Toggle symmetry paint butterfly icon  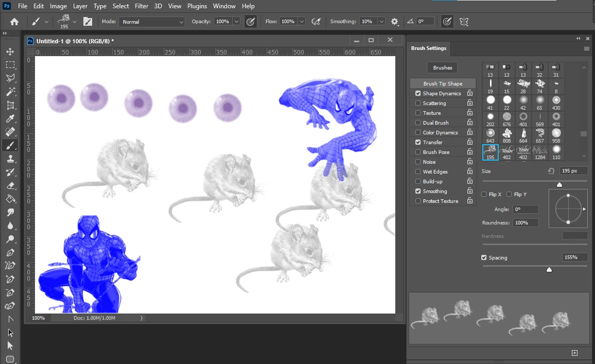tap(464, 22)
